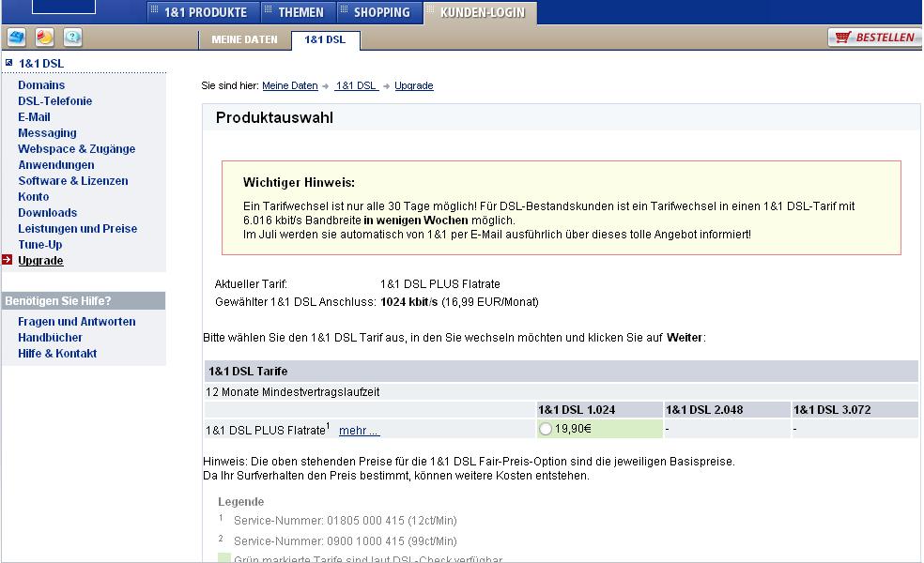The height and width of the screenshot is (563, 924).
Task: Open the Downloads sidebar link
Action: coord(48,212)
